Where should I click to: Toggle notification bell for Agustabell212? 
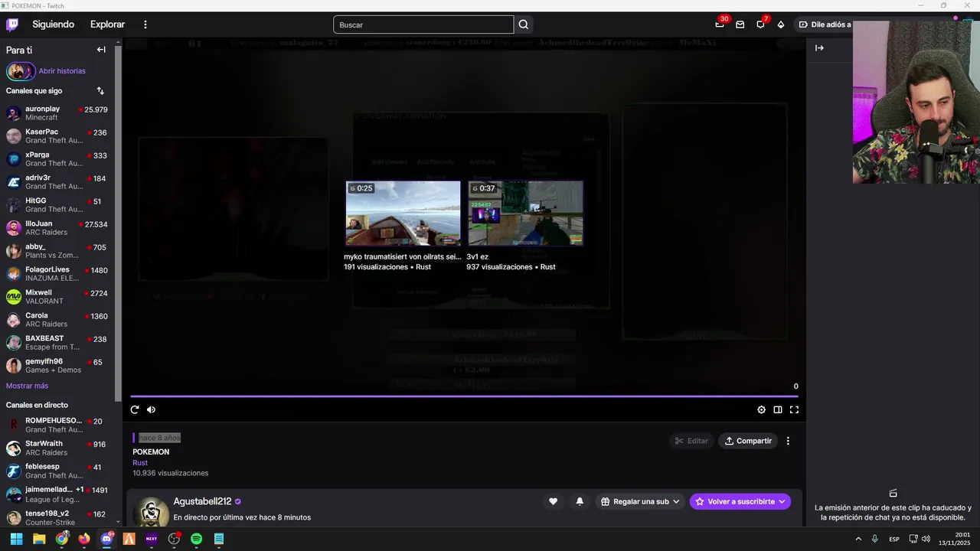[x=580, y=501]
